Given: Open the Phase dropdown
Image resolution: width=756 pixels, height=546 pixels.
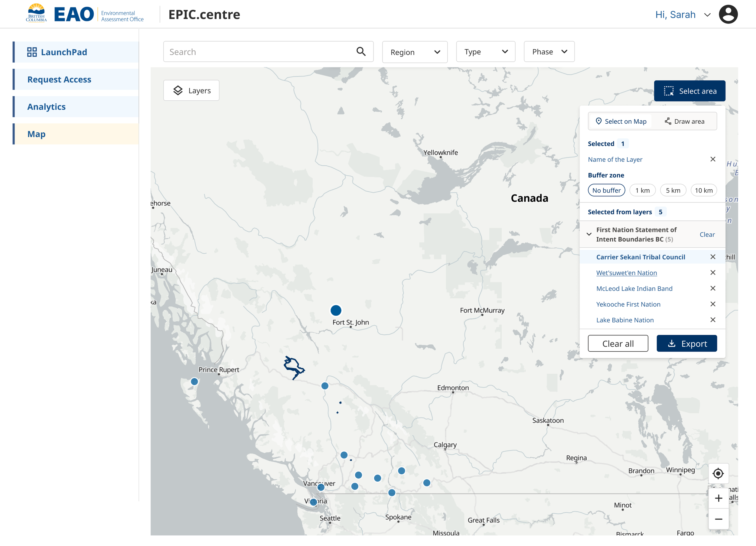Looking at the screenshot, I should coord(549,52).
